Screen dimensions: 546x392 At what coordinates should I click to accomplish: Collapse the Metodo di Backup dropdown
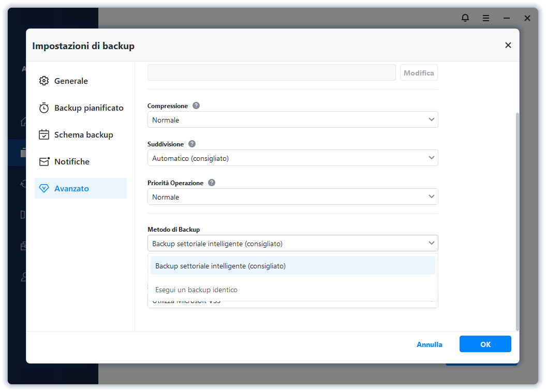tap(292, 244)
